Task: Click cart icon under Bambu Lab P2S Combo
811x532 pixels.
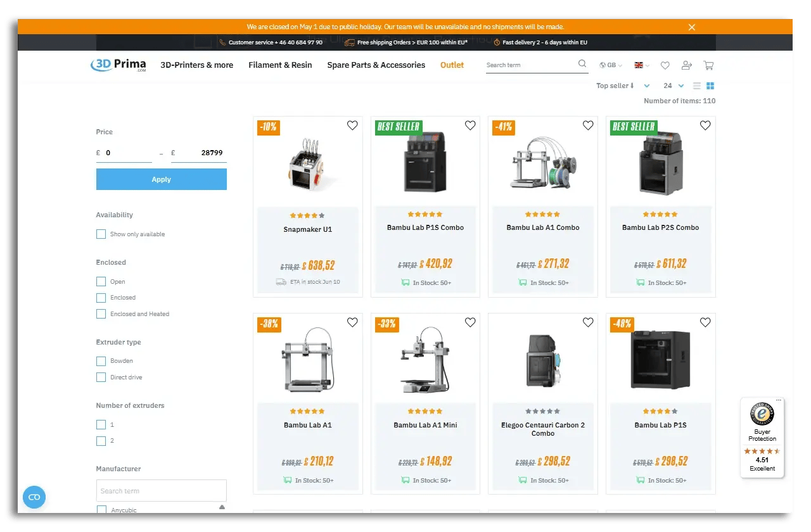Action: tap(640, 282)
